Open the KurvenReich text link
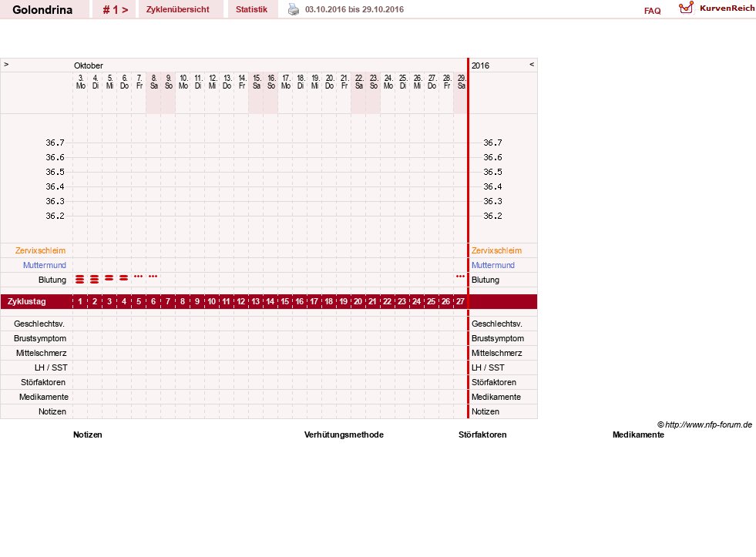Image resolution: width=756 pixels, height=557 pixels. [x=727, y=8]
